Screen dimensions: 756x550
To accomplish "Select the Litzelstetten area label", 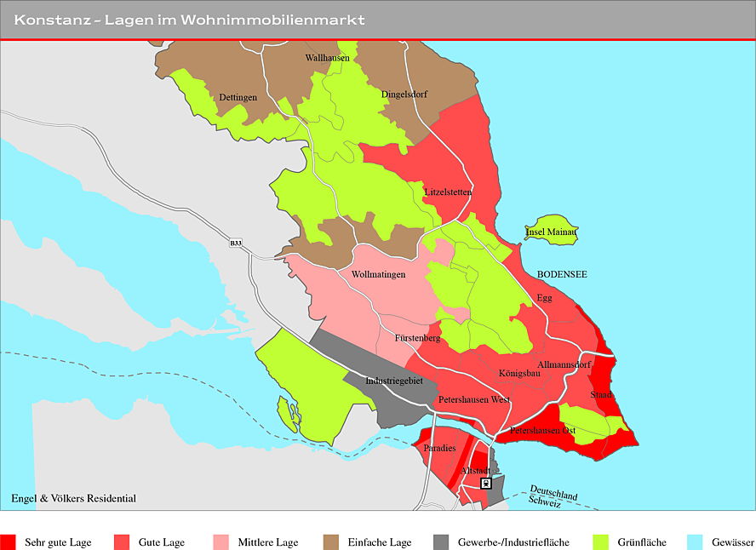I will point(448,192).
